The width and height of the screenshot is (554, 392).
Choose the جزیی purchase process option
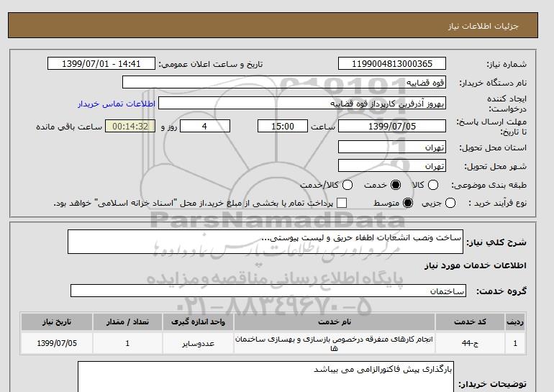450,203
